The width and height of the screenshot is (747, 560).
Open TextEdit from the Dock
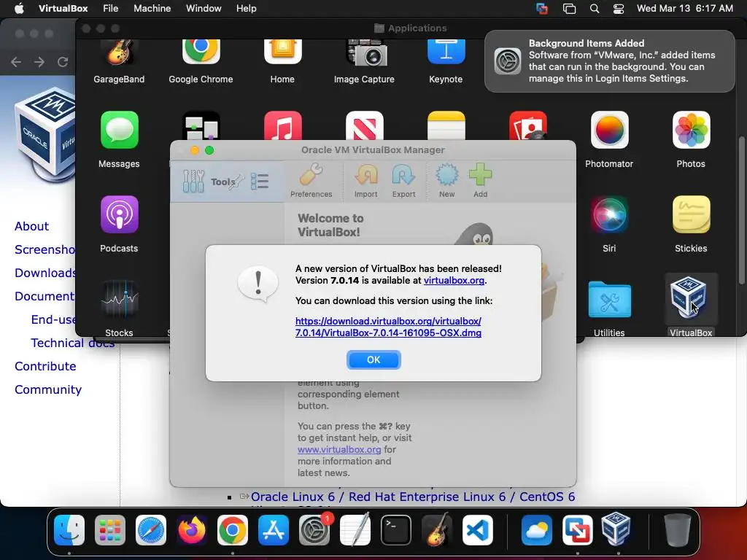355,529
